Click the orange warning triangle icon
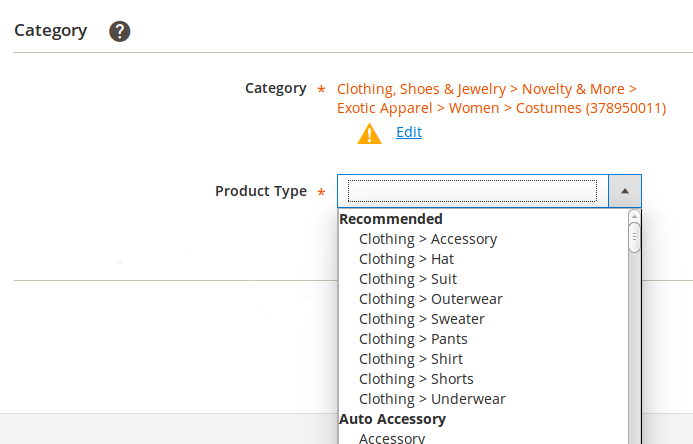Screen dimensions: 693x444 tap(370, 133)
